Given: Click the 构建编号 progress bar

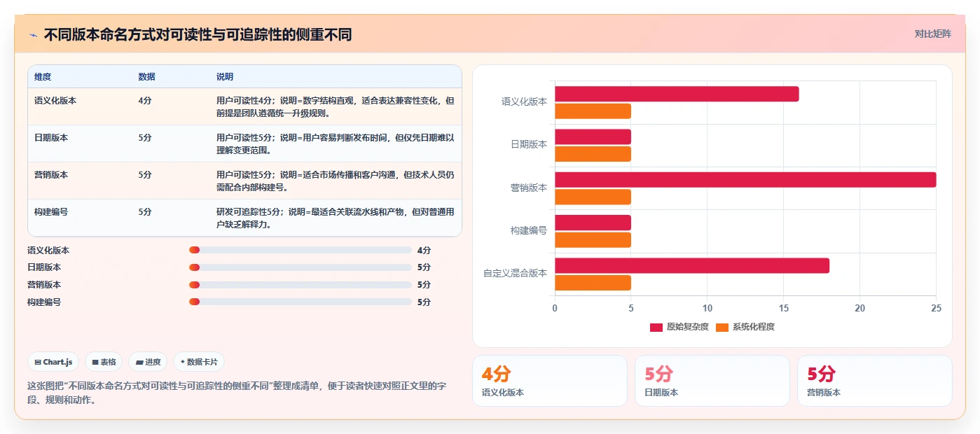Looking at the screenshot, I should pos(301,302).
